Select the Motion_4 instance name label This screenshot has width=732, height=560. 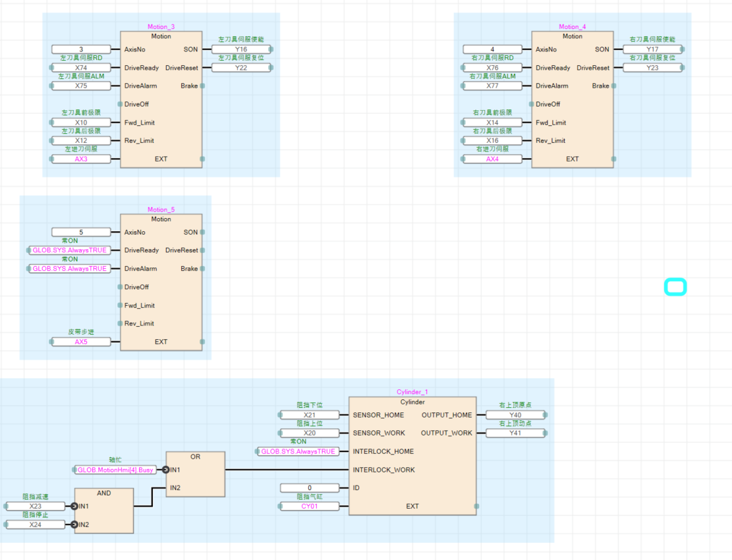click(572, 27)
